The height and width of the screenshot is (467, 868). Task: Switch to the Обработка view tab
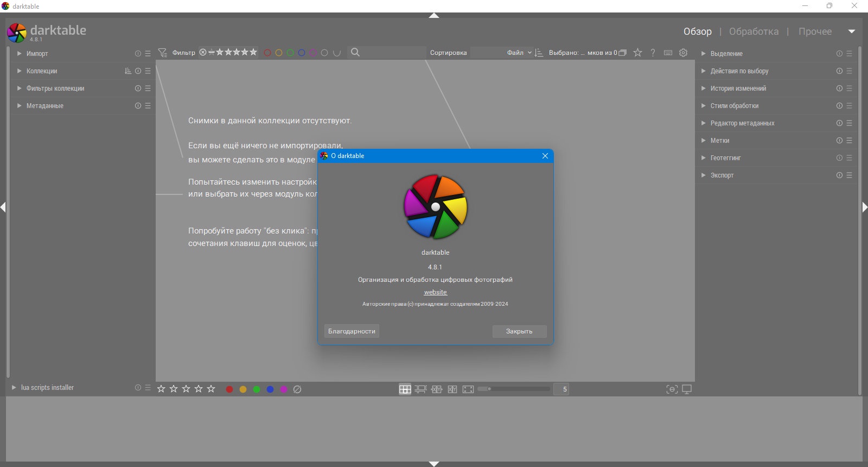pyautogui.click(x=754, y=31)
